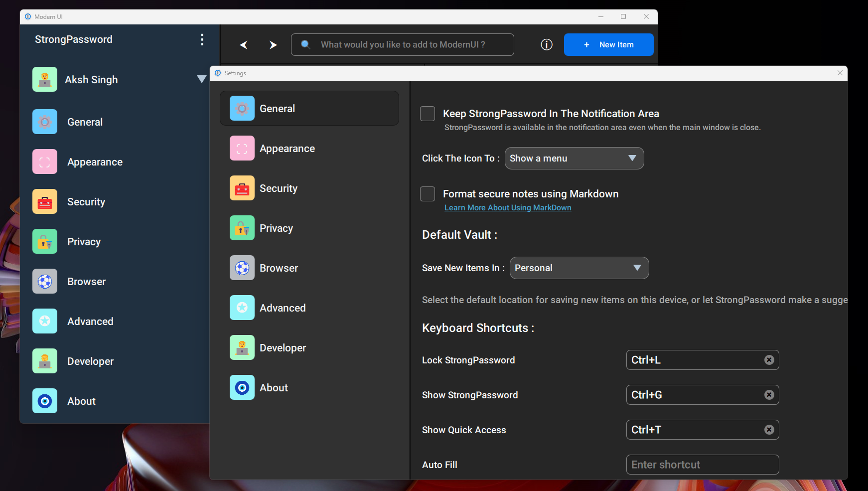
Task: Open the Save New Items In dropdown
Action: tap(579, 268)
